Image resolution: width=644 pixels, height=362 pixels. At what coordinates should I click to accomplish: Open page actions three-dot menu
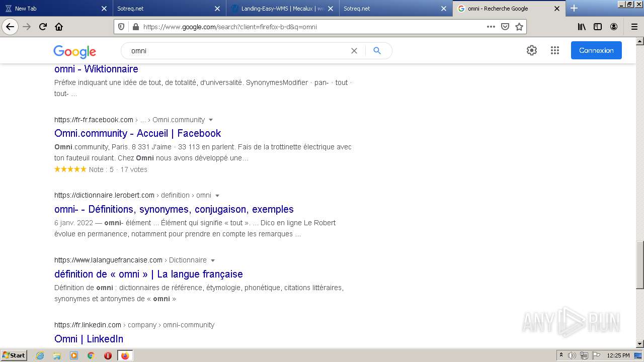pos(491,27)
